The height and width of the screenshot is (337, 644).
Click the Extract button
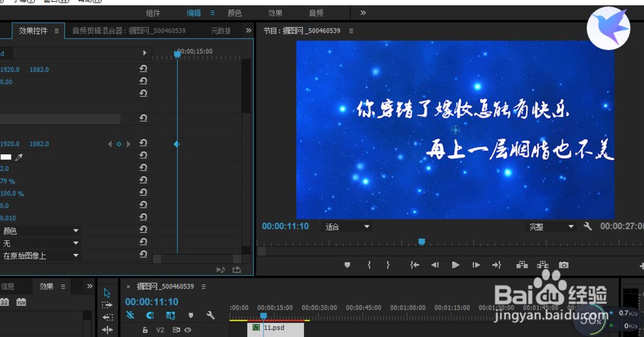[542, 265]
